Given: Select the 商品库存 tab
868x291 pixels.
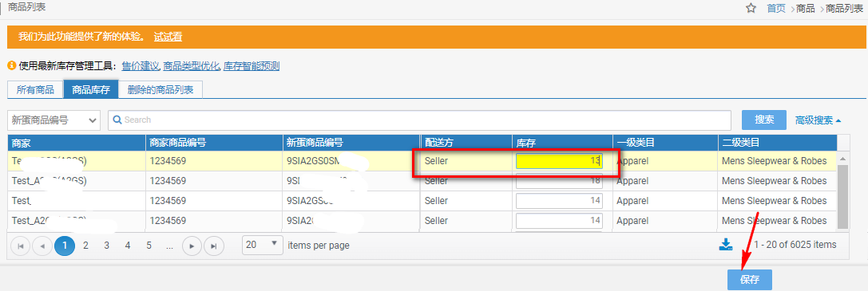Looking at the screenshot, I should [91, 89].
